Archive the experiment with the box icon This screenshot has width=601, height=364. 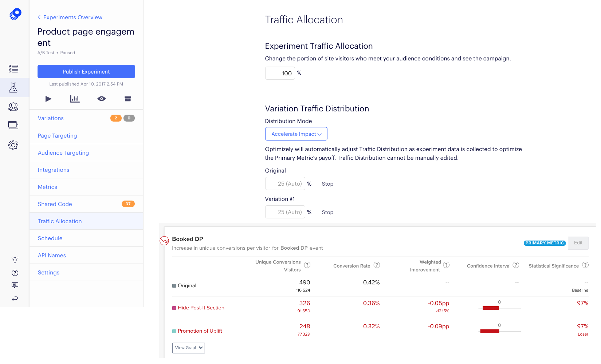click(x=128, y=99)
